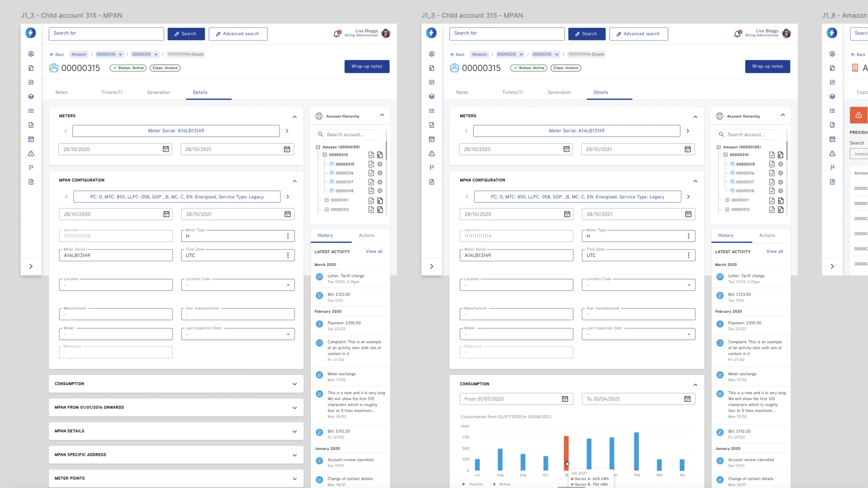Collapse the Amazon (00000105) tree node

(x=318, y=147)
